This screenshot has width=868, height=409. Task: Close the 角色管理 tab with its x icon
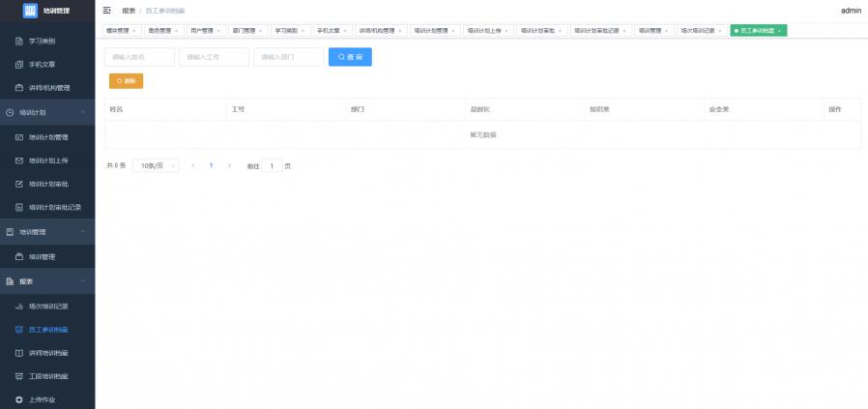(176, 31)
